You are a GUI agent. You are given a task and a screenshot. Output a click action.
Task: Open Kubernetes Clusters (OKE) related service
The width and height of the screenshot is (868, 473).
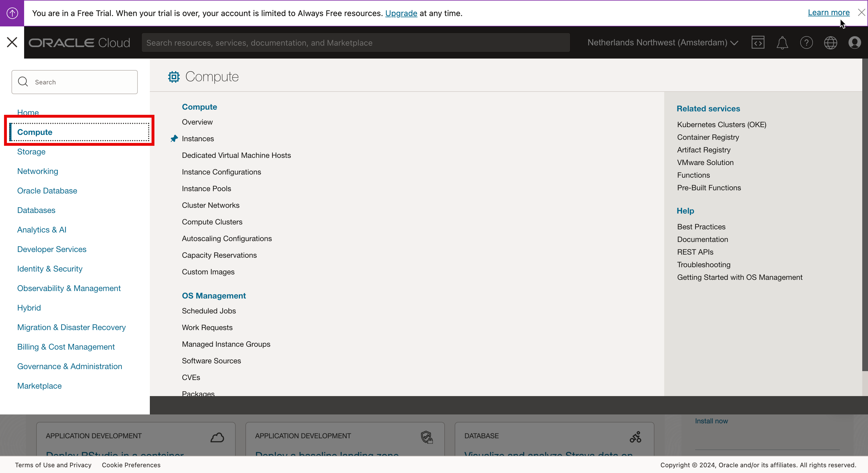coord(721,125)
